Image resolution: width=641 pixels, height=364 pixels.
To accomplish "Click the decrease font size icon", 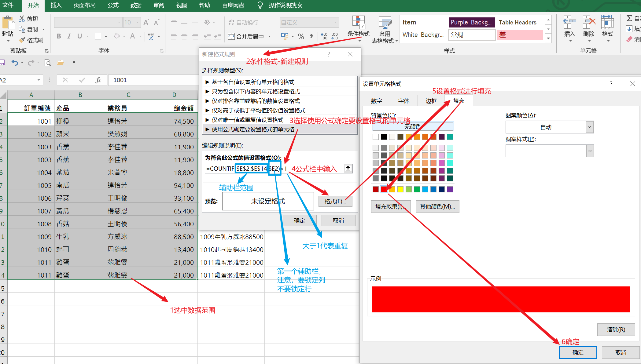I will pyautogui.click(x=157, y=22).
